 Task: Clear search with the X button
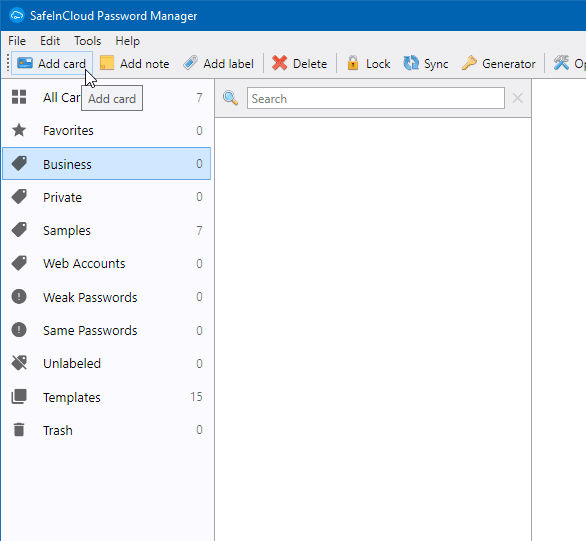click(x=518, y=98)
